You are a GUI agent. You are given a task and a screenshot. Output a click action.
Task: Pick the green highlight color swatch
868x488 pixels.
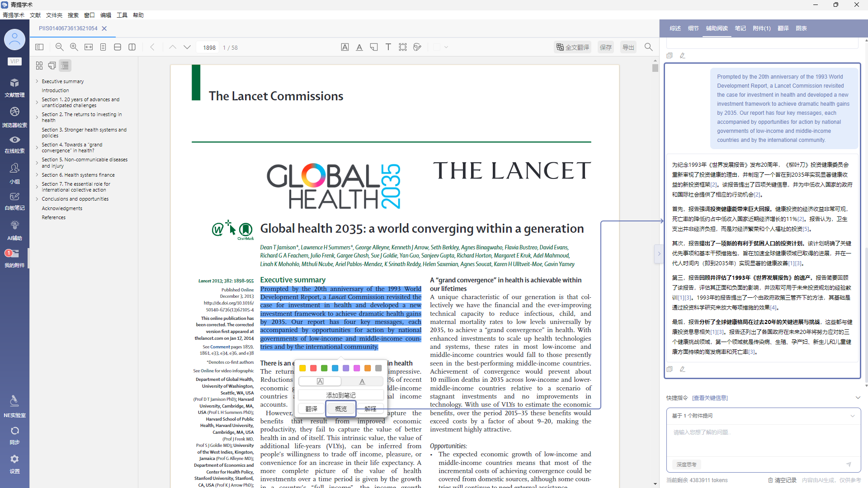(x=324, y=368)
